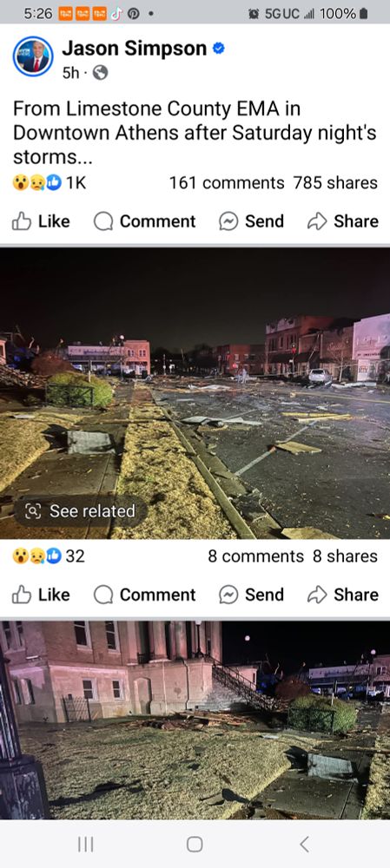View the 32 reactions on first photo
The height and width of the screenshot is (868, 390).
(49, 556)
